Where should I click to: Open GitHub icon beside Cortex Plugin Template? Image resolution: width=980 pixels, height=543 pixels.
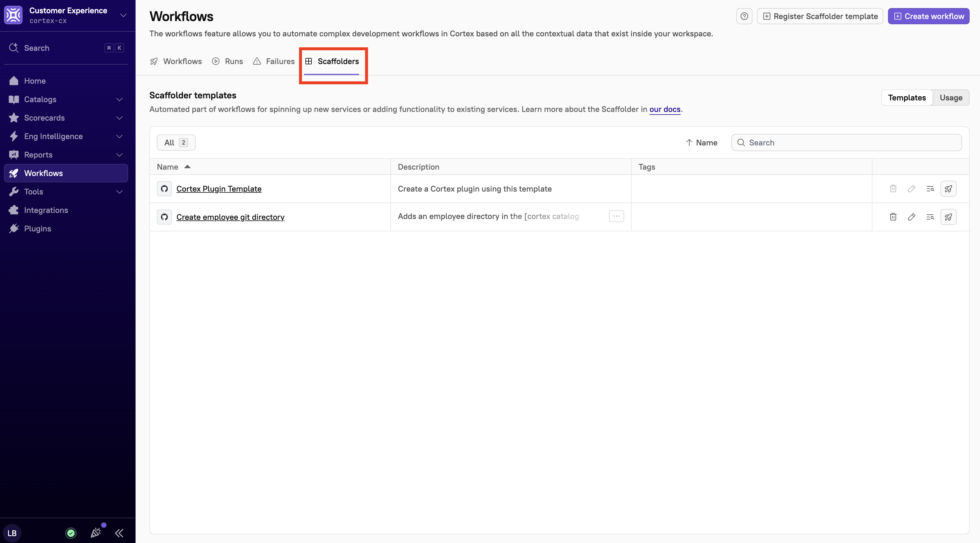pyautogui.click(x=164, y=189)
